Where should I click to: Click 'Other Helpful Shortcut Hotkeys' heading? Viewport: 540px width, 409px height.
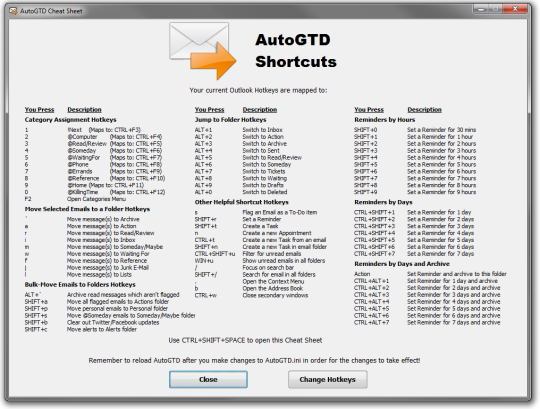click(x=242, y=202)
